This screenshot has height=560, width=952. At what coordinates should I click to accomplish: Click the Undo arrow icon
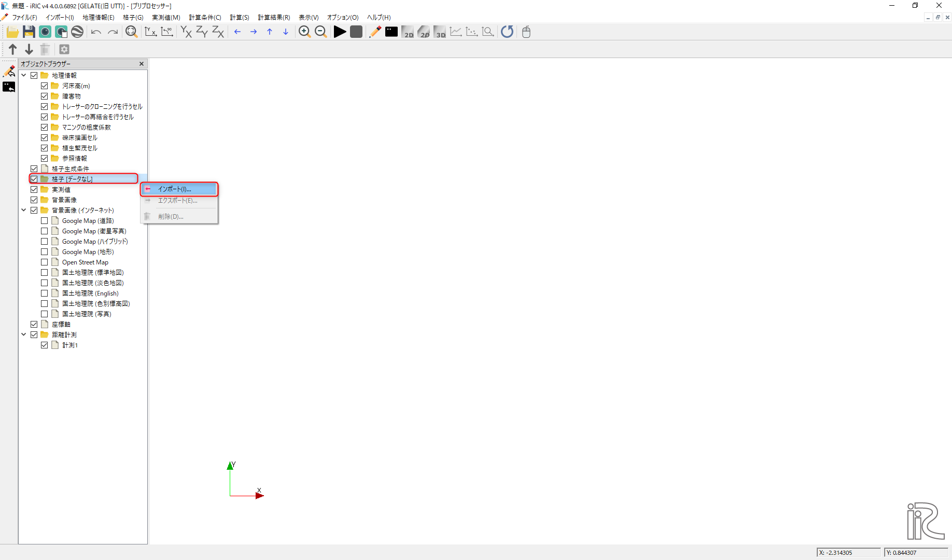[96, 32]
